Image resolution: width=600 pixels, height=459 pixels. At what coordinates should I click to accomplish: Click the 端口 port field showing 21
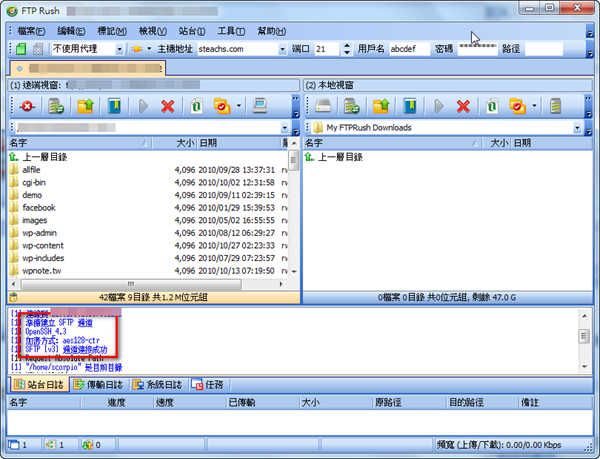(x=326, y=49)
